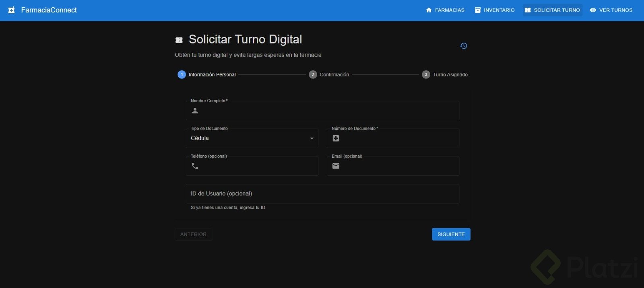Image resolution: width=644 pixels, height=288 pixels.
Task: Click the envelope icon in Email field
Action: pos(336,166)
